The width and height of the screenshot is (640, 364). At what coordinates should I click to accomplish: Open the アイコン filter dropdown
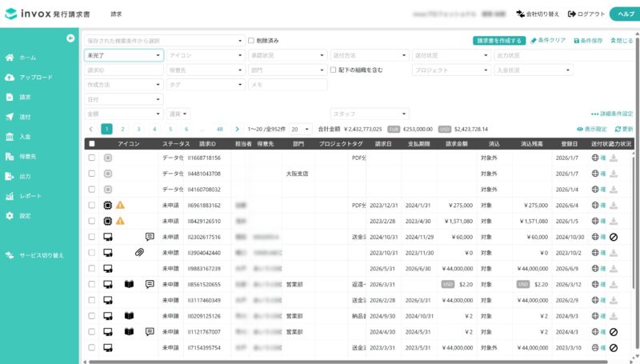206,55
